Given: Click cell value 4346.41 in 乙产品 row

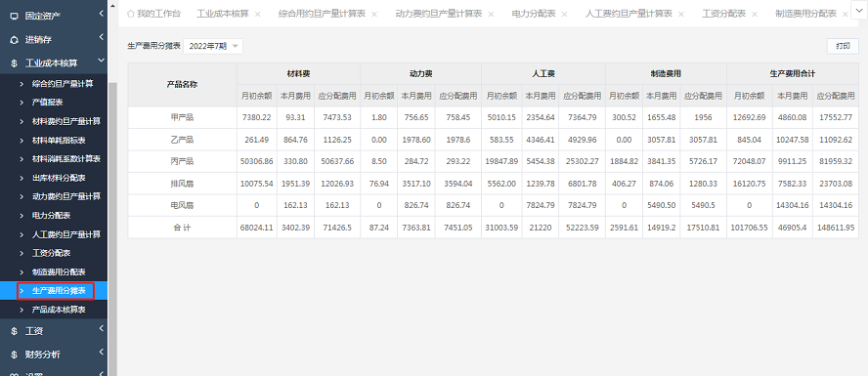Looking at the screenshot, I should (541, 140).
